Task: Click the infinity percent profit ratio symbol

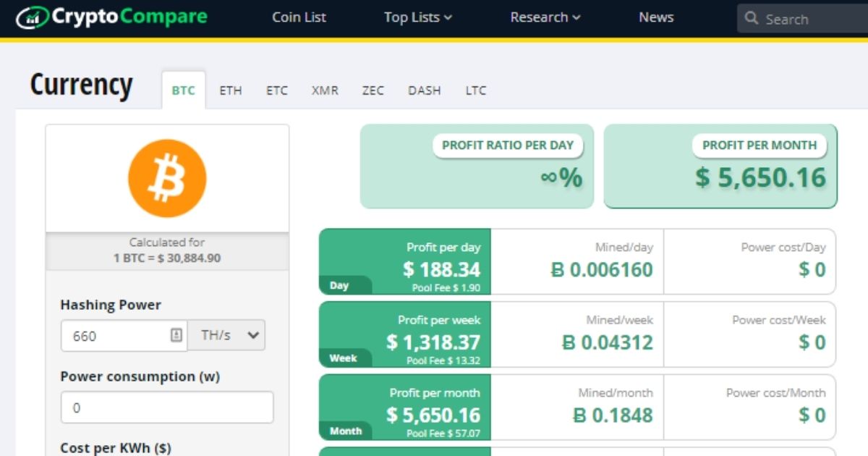Action: pyautogui.click(x=563, y=176)
